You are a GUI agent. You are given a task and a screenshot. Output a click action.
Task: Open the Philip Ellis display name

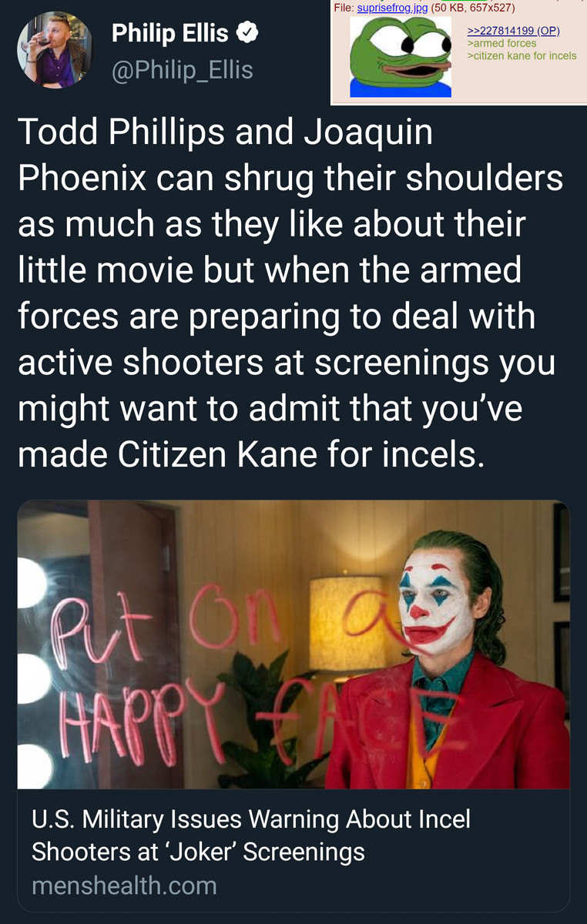click(x=169, y=33)
